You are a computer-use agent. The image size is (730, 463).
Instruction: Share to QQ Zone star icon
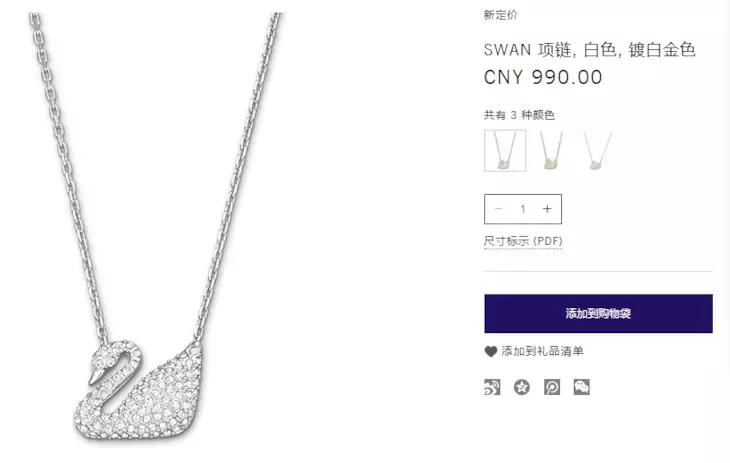click(x=522, y=387)
